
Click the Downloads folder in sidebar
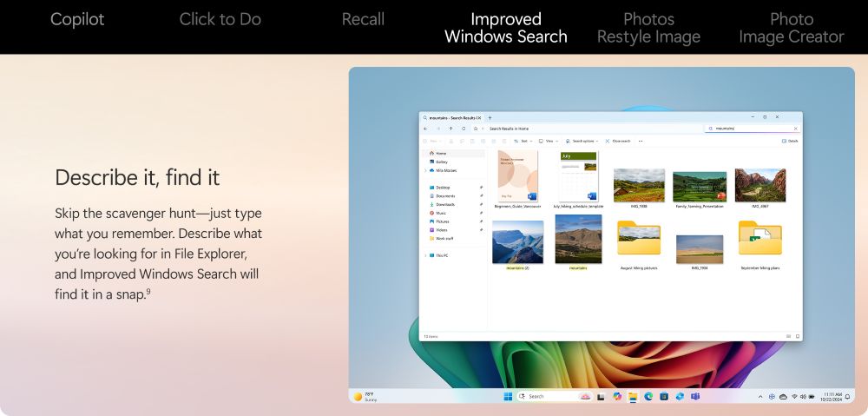445,204
